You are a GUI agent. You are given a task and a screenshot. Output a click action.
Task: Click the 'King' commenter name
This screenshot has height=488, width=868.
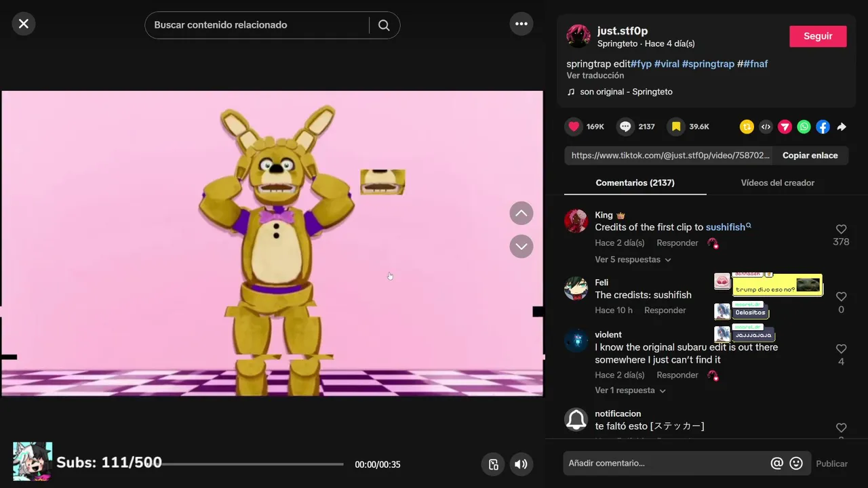(x=604, y=215)
